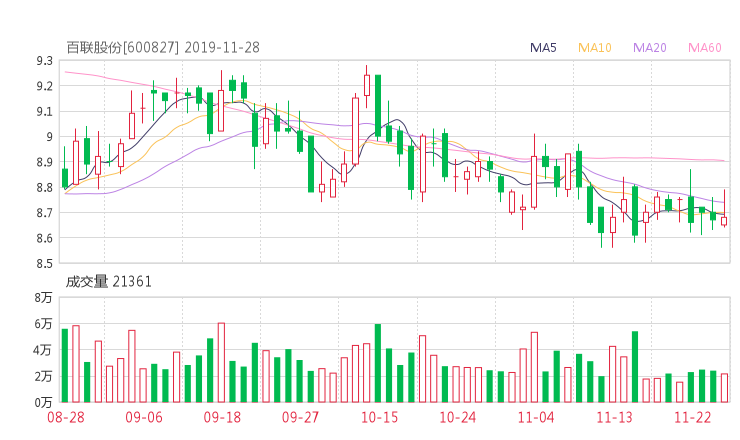Click the 8.5 price axis label
740x440 pixels.
click(x=44, y=263)
